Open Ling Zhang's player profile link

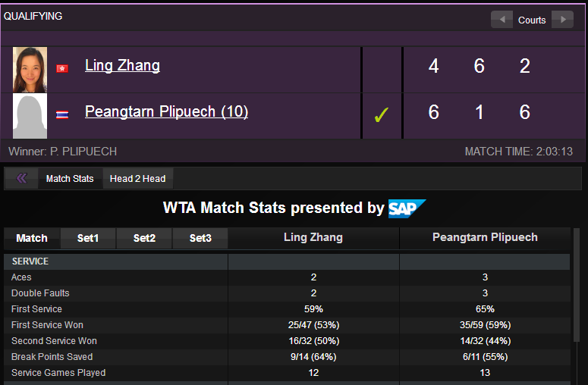point(122,65)
